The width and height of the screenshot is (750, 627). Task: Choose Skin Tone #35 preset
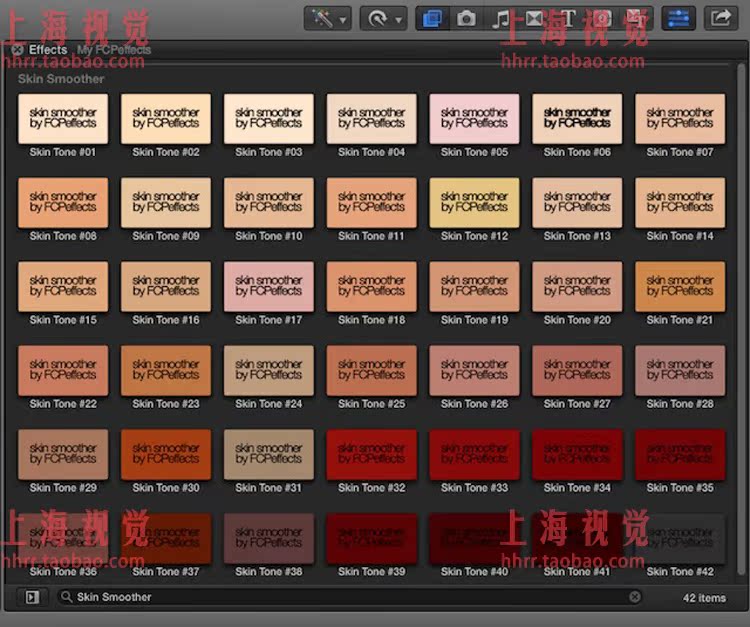(x=680, y=454)
